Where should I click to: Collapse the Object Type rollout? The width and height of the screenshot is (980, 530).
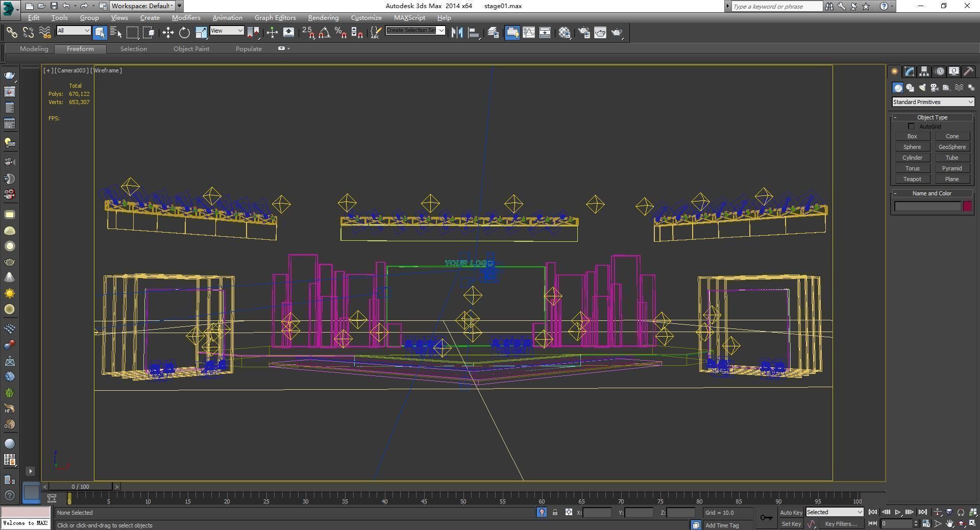coord(932,117)
